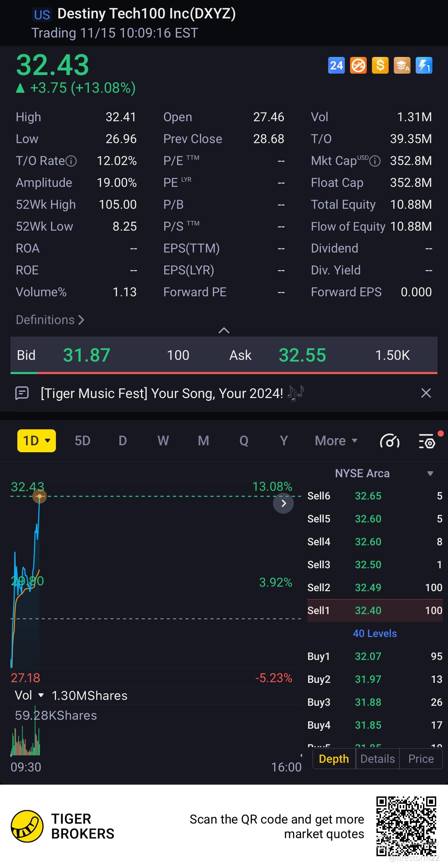Open the 1D timeframe dropdown
This screenshot has width=448, height=868.
click(x=36, y=441)
